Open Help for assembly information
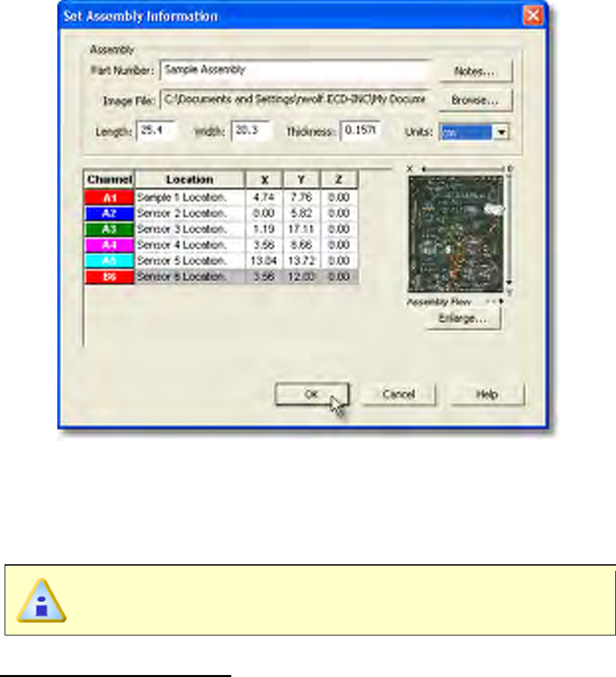The image size is (616, 677). [x=487, y=394]
